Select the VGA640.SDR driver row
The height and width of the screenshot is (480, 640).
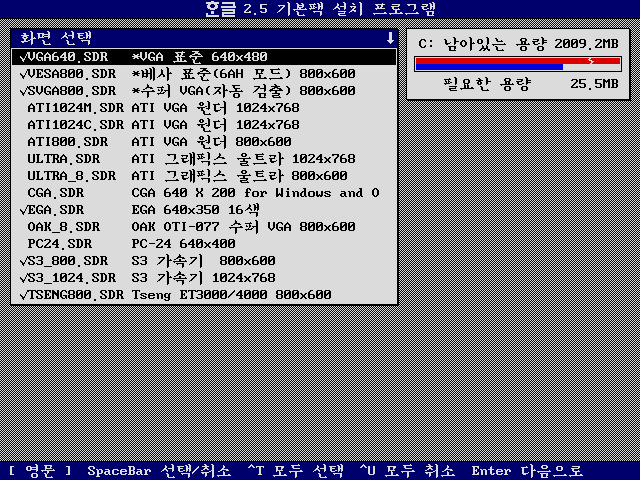pos(204,57)
